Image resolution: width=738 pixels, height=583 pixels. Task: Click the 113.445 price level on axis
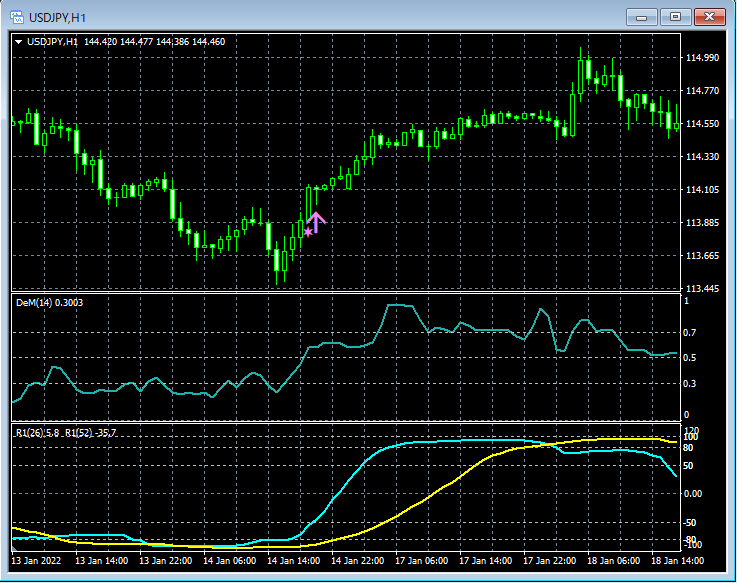[704, 289]
